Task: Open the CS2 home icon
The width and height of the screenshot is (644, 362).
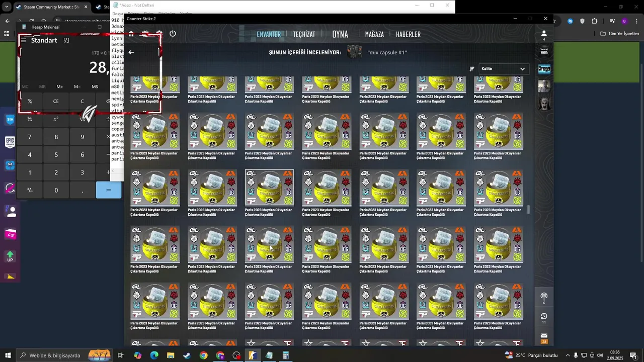Action: click(131, 34)
